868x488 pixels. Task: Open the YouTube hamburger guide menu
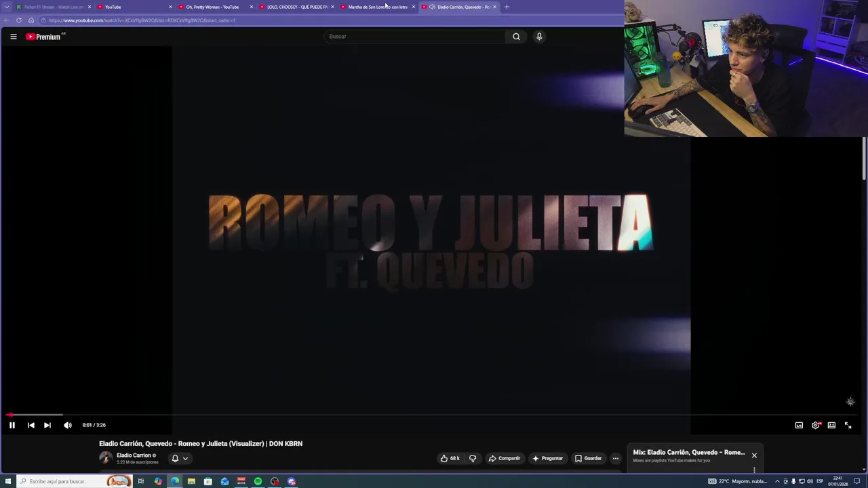click(x=14, y=37)
